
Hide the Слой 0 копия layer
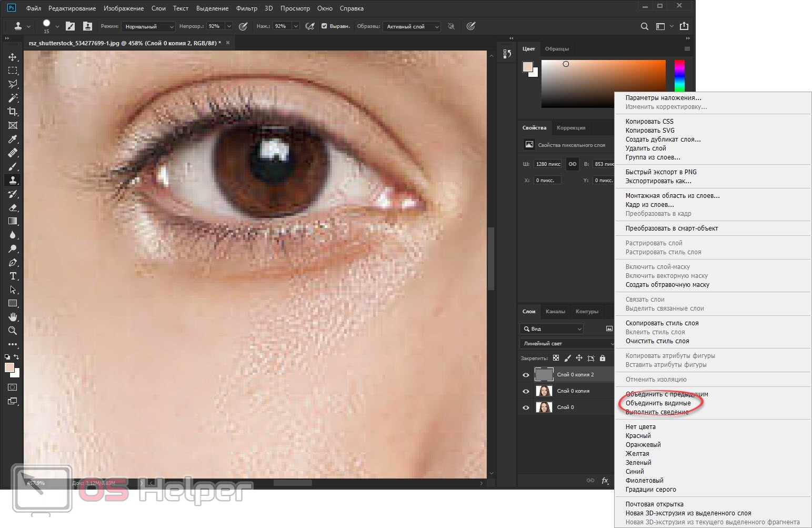click(526, 391)
